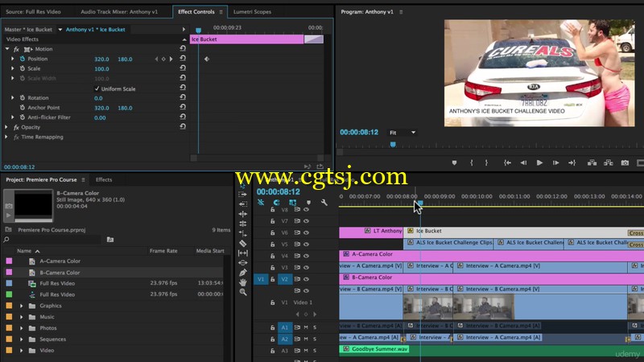
Task: Toggle Anchor Point animation stopwatch
Action: point(23,108)
